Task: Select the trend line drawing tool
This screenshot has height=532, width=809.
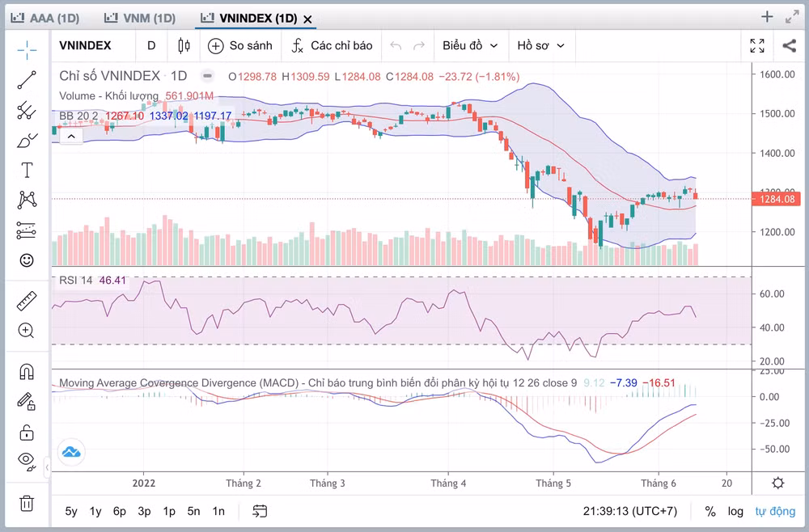Action: (x=27, y=80)
